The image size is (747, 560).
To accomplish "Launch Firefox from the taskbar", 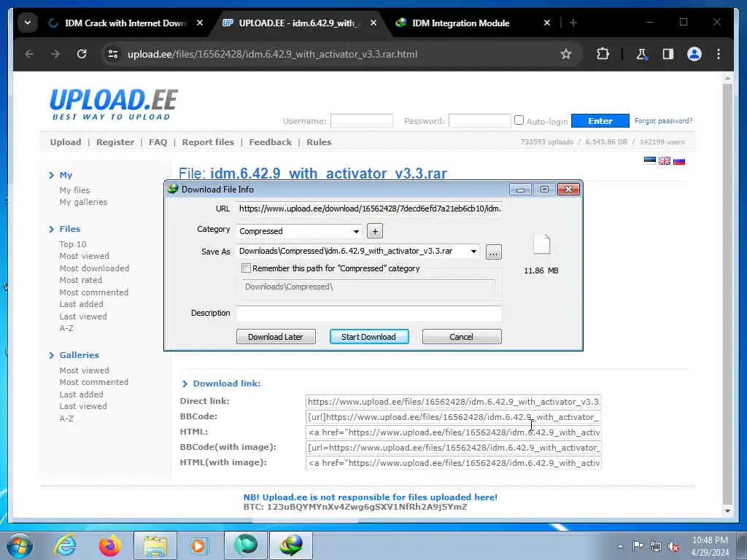I will [x=109, y=545].
